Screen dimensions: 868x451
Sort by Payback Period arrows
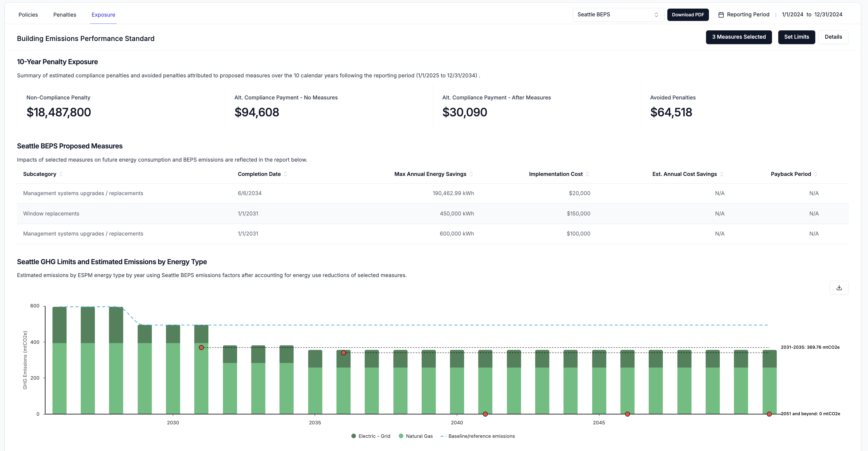coord(816,174)
